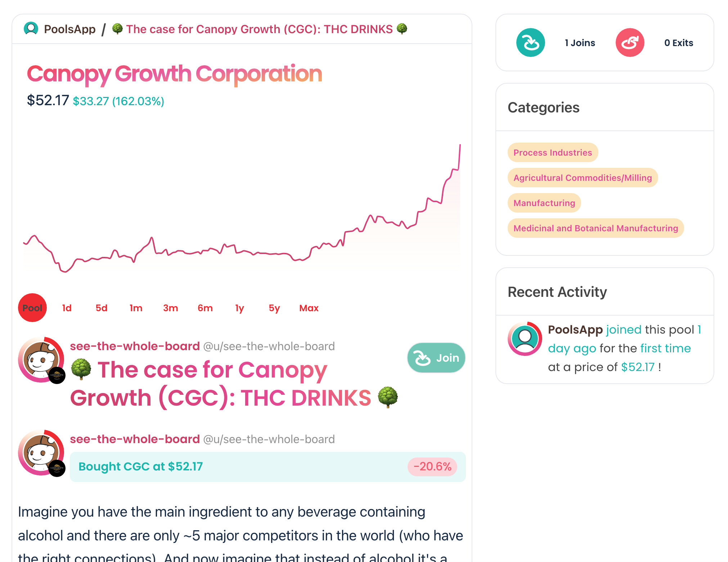The height and width of the screenshot is (562, 728).
Task: Select the Pool chart range
Action: (32, 308)
